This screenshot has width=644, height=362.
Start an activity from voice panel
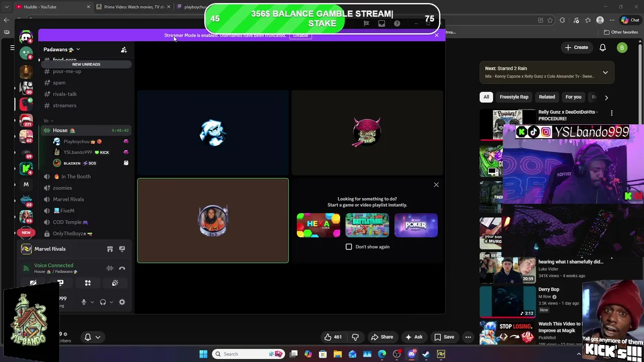88,283
